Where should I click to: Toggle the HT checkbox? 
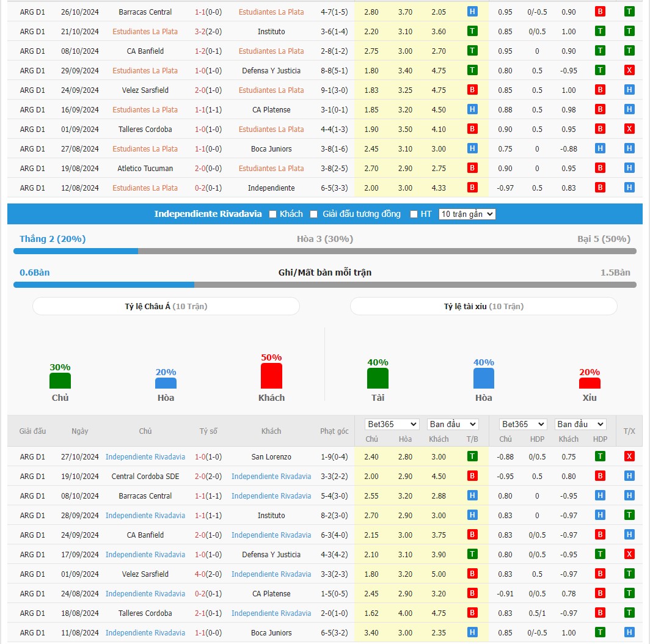point(414,214)
